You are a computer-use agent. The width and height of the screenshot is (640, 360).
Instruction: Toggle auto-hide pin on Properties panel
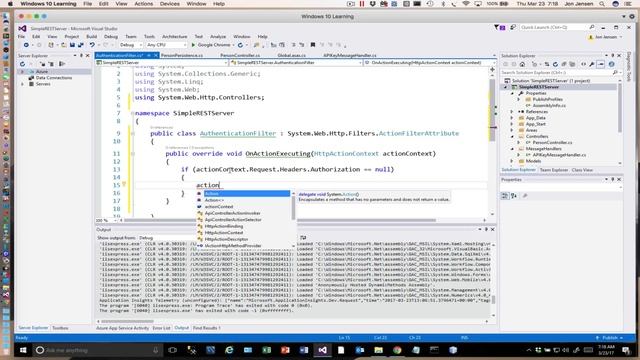coord(613,180)
